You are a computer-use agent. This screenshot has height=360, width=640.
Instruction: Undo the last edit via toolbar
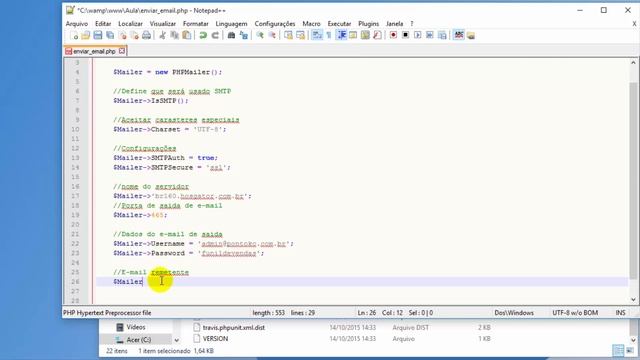coord(203,36)
